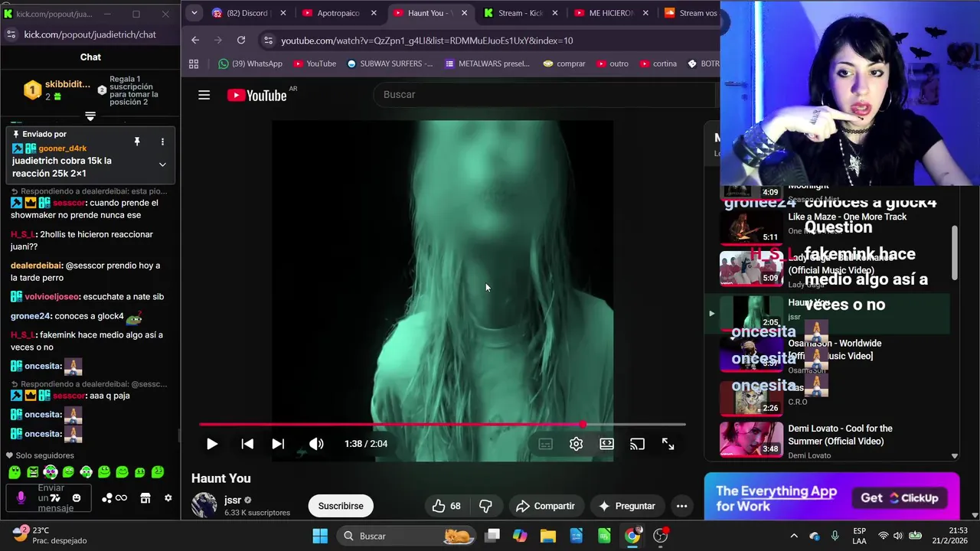
Task: Switch to the Stream vos tab
Action: (x=689, y=13)
